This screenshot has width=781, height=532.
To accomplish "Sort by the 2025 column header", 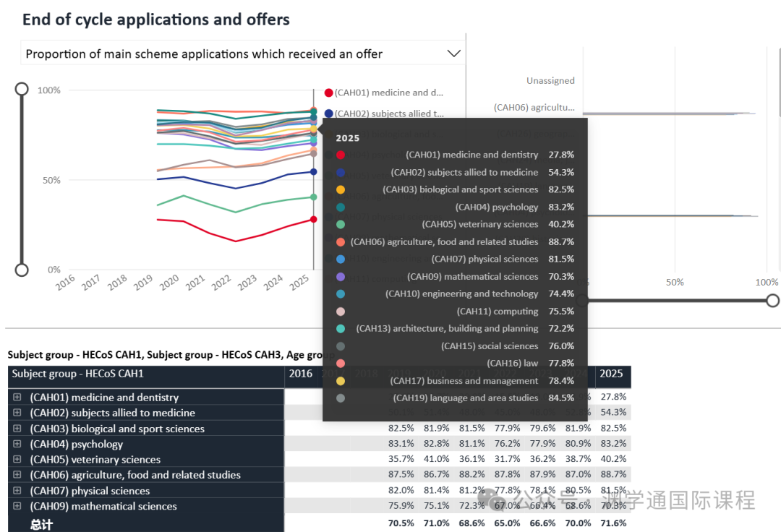I will [x=611, y=374].
